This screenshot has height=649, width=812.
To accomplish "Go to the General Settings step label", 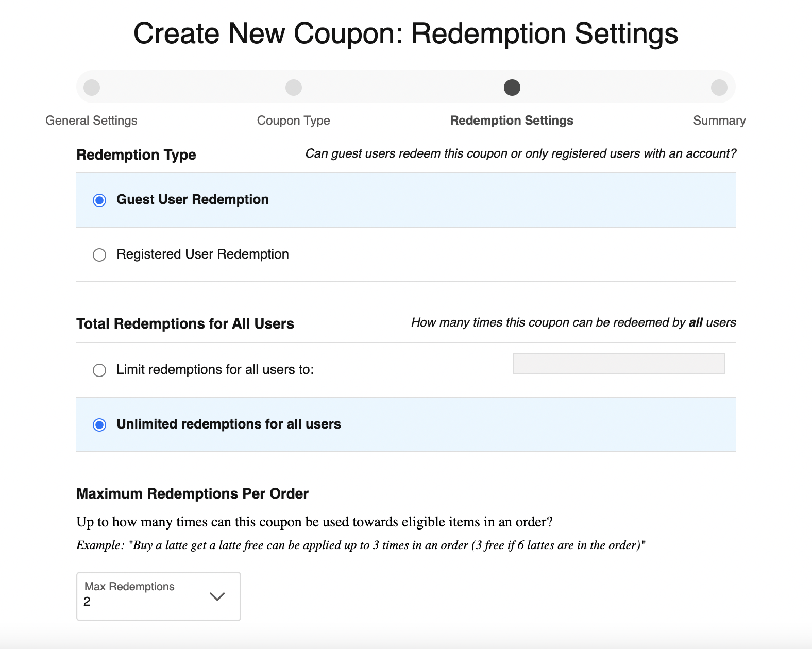I will [91, 121].
